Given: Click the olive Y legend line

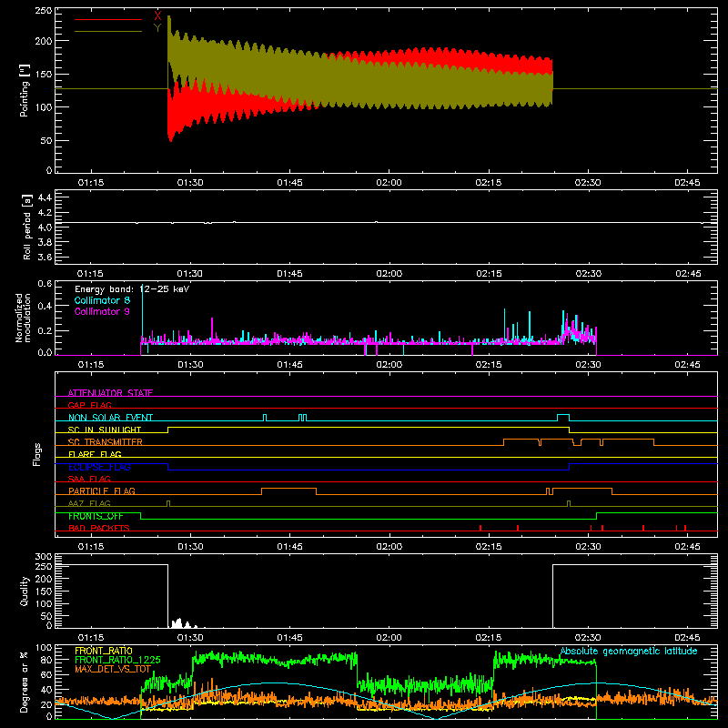Looking at the screenshot, I should point(108,31).
